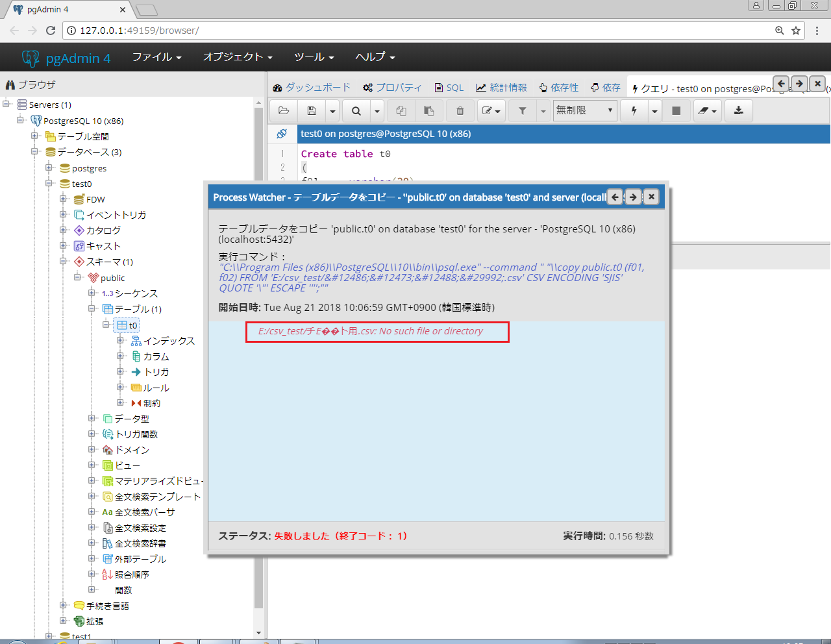The image size is (831, 644).
Task: Switch to the 統計情報 tab
Action: click(x=501, y=88)
